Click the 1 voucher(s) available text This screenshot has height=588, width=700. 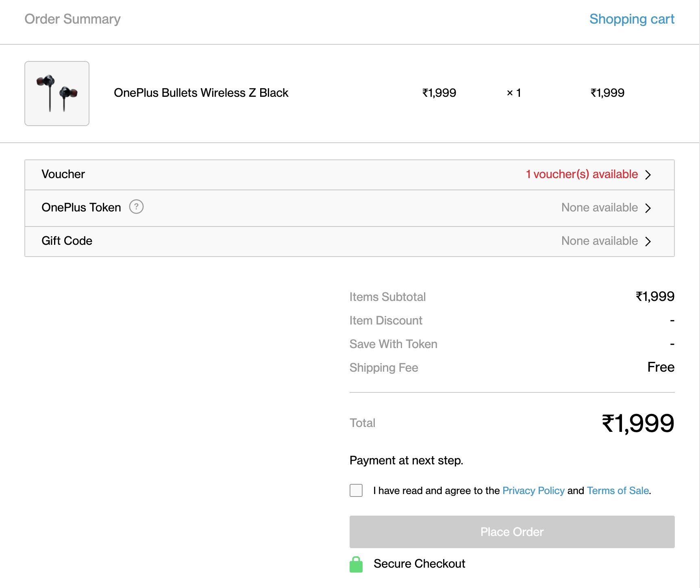coord(582,174)
